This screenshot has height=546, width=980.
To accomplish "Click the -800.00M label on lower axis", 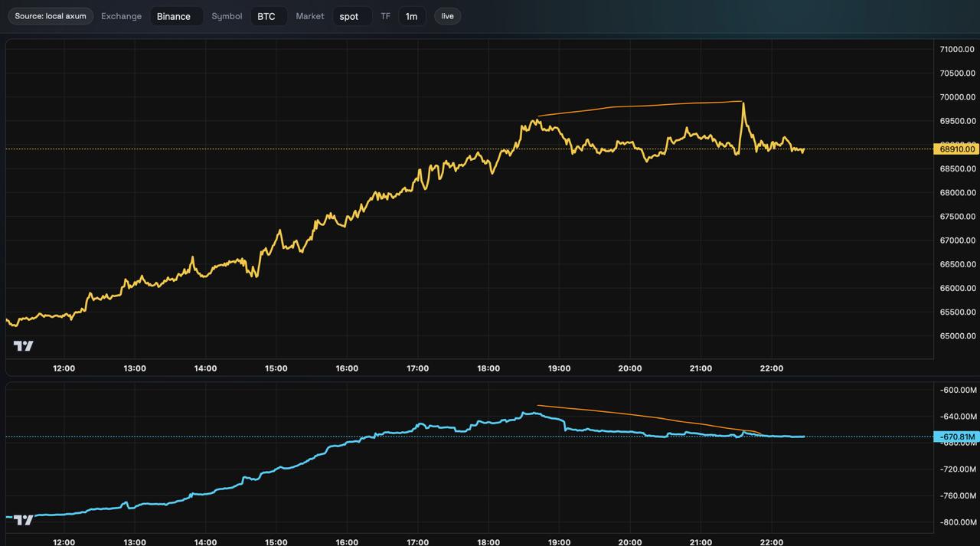I will [x=957, y=522].
